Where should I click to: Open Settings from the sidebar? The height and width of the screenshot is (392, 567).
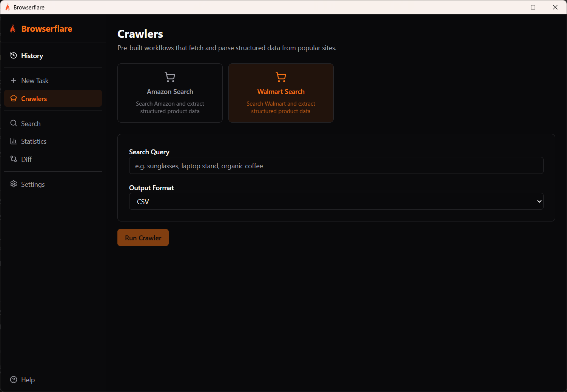coord(53,184)
